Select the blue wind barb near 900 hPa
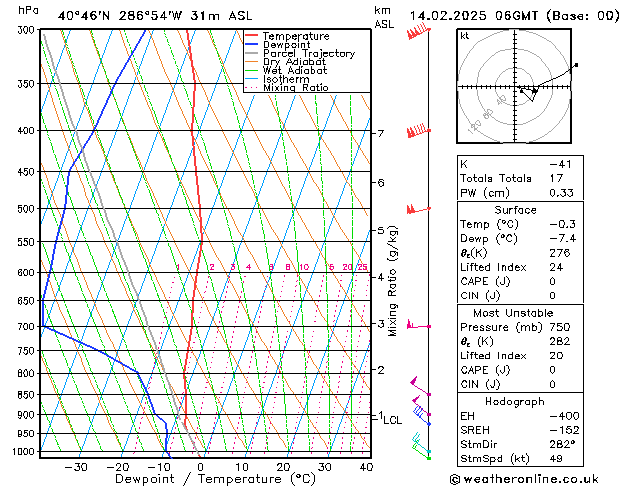The height and width of the screenshot is (486, 629). coord(422,414)
